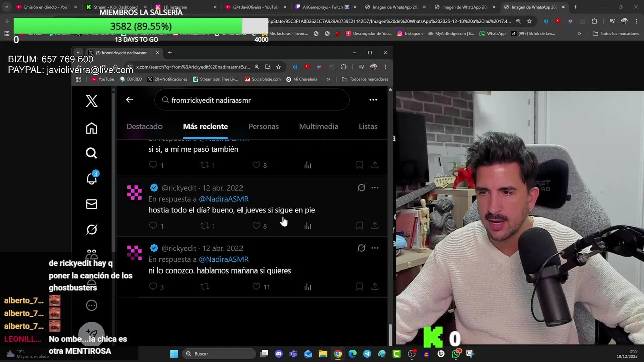Like the 'ni lo conozco' tweet
Screen dimensions: 644x362
coord(256,286)
